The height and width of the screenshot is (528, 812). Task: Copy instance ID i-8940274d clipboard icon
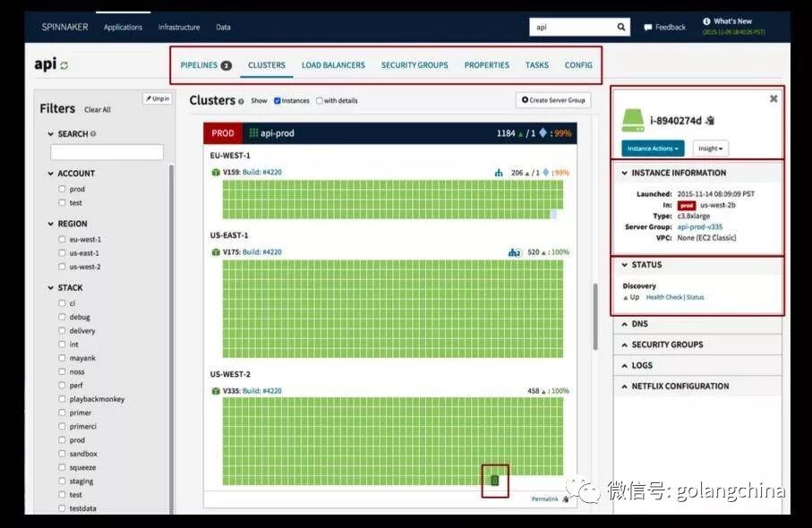point(710,121)
